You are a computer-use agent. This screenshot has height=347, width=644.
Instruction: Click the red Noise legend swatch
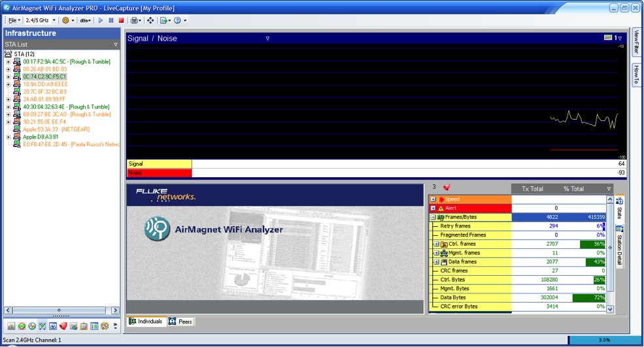(159, 173)
